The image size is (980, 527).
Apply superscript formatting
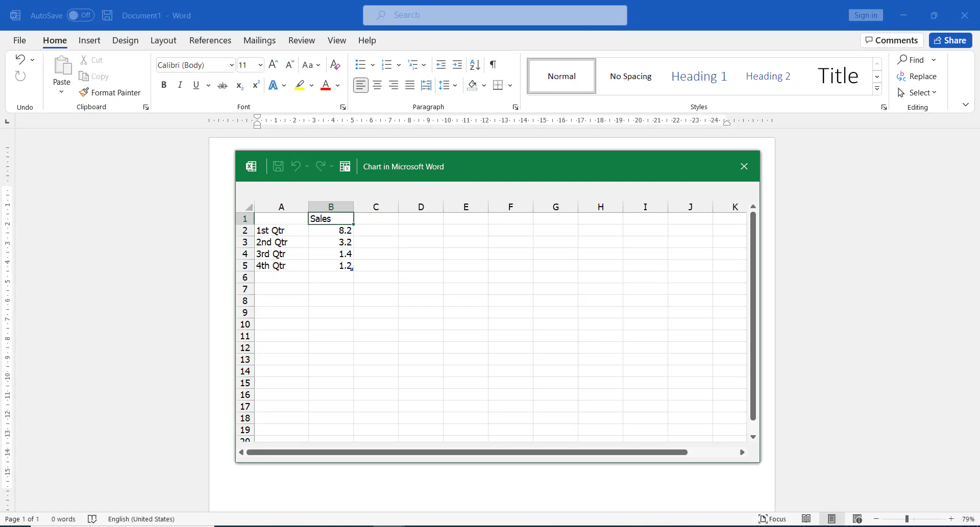256,85
